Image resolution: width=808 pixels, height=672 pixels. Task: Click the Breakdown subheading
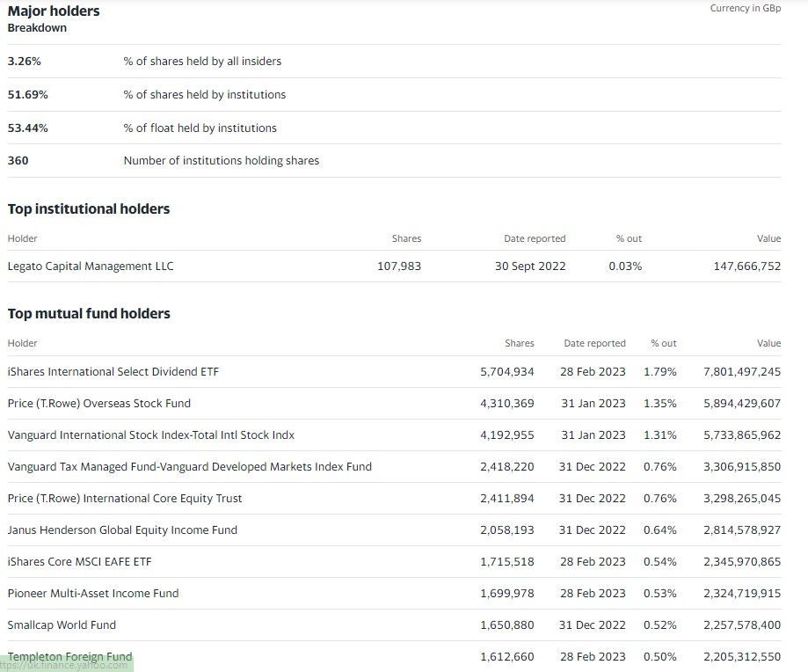(37, 28)
